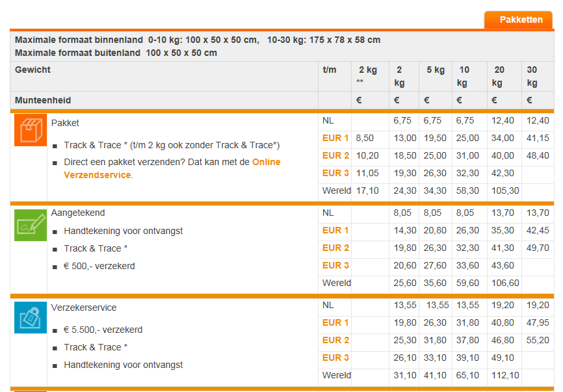Click the blue Verzekerservice lock icon
The width and height of the screenshot is (563, 392).
[x=31, y=317]
